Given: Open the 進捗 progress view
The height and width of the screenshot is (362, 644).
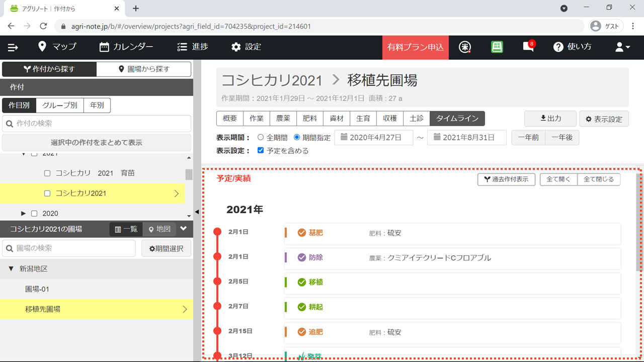Looking at the screenshot, I should click(x=193, y=47).
